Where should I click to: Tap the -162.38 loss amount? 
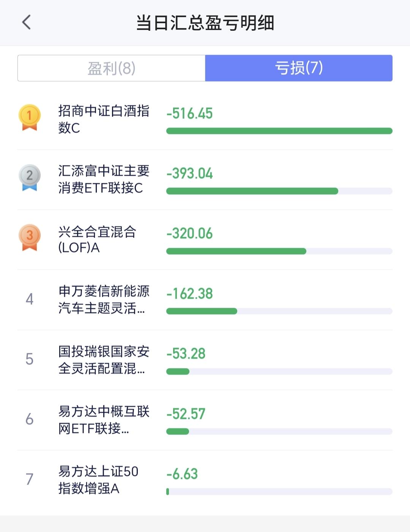pyautogui.click(x=189, y=293)
